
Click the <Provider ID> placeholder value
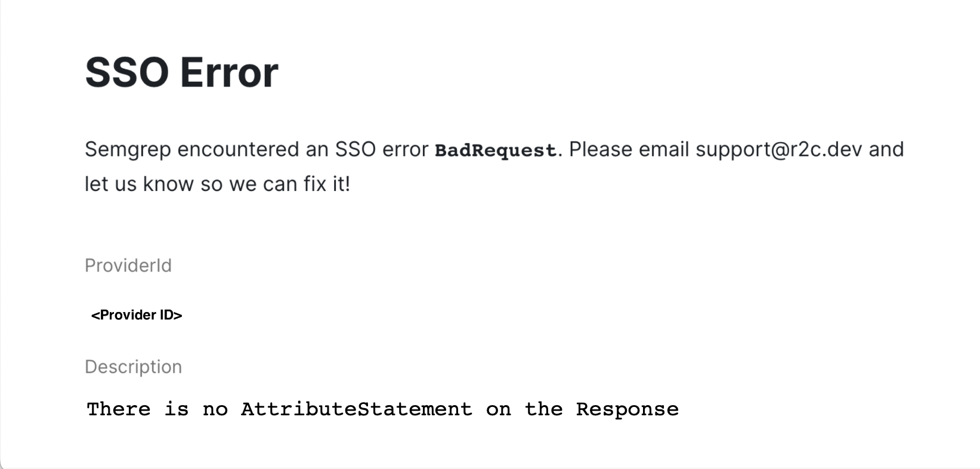(137, 315)
